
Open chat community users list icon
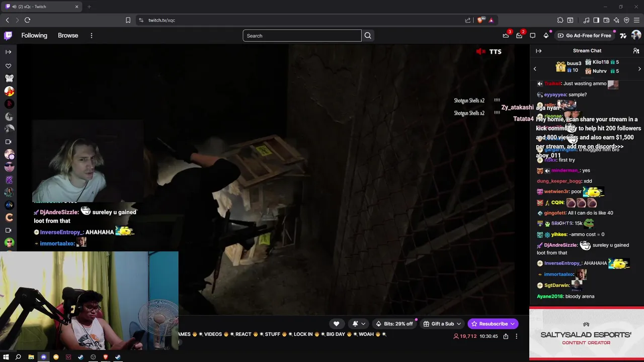tap(636, 51)
